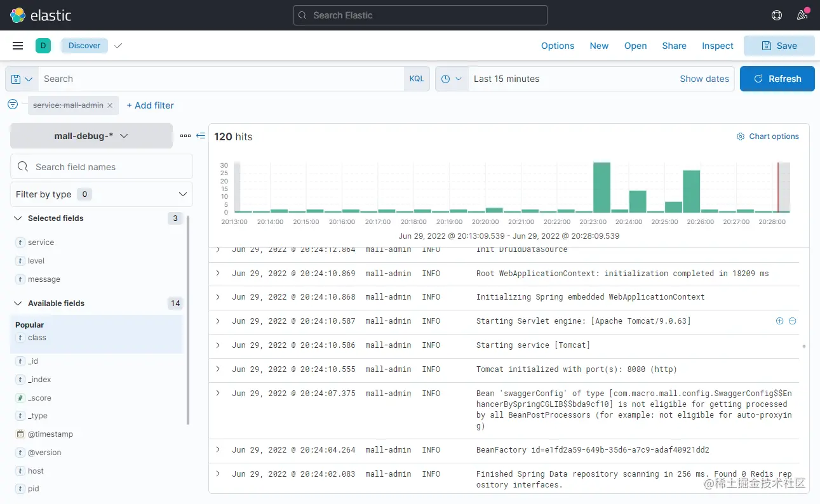Image resolution: width=820 pixels, height=504 pixels.
Task: Open the help menu lifebuoy icon
Action: coord(776,15)
